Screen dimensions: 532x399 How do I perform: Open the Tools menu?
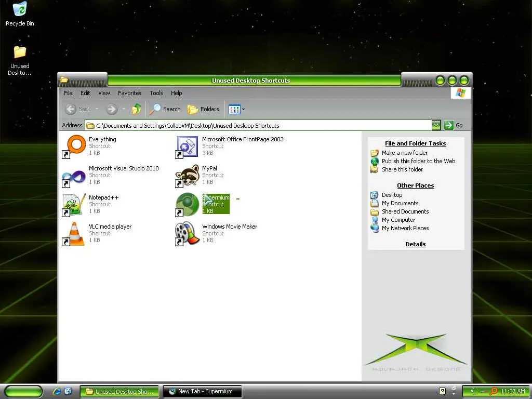pyautogui.click(x=156, y=93)
